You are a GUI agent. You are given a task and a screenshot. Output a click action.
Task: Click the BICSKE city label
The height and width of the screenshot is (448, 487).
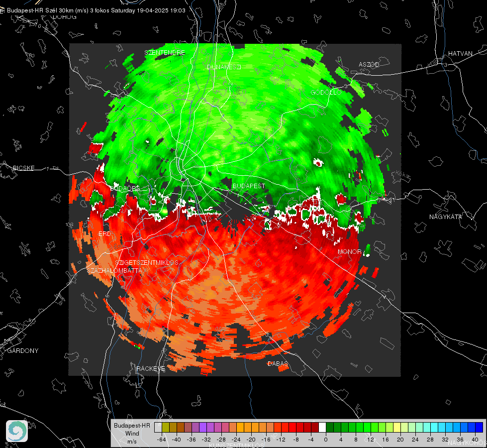23,168
